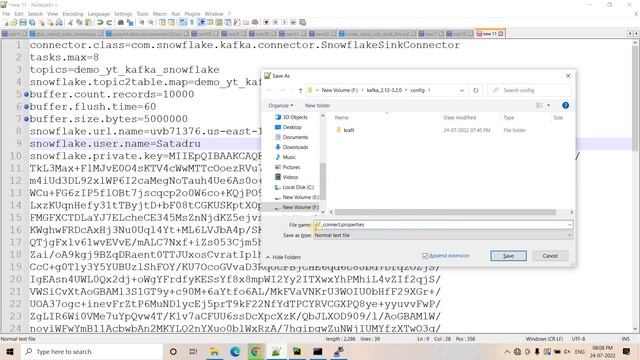Open the Language menu

[x=99, y=14]
